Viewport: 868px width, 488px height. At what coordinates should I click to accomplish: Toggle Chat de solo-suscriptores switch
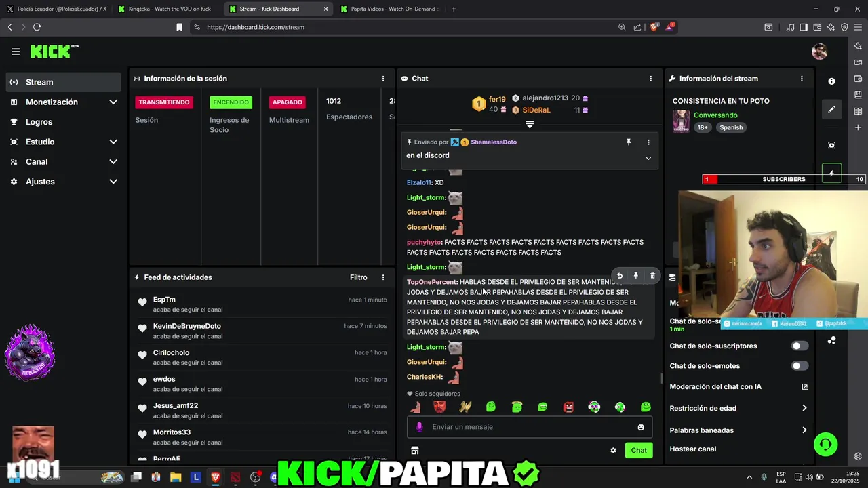pos(800,346)
